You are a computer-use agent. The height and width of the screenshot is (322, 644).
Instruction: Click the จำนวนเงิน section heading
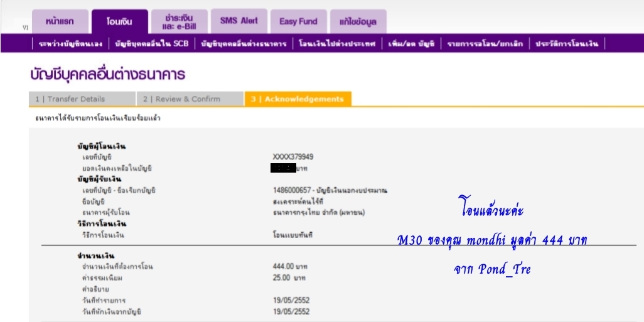95,255
